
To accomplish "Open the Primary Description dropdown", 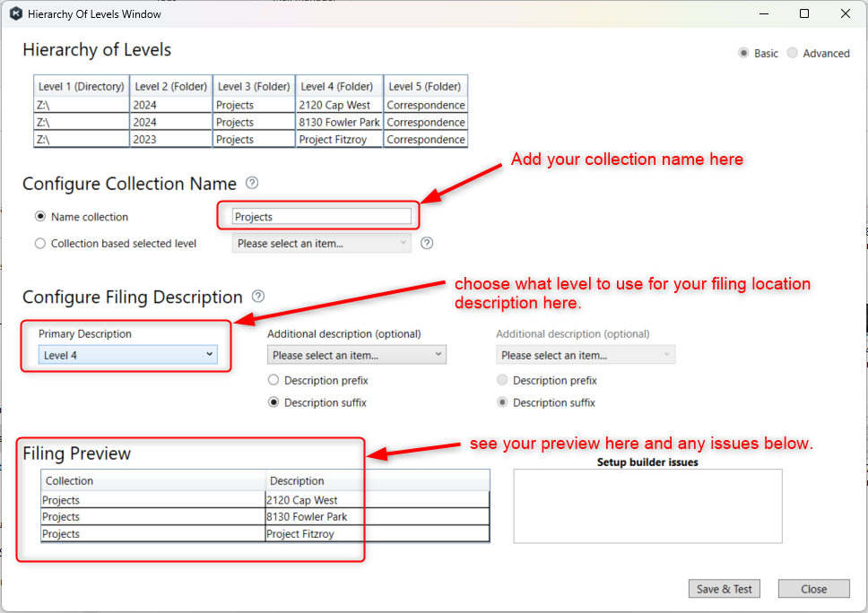I will tap(128, 355).
